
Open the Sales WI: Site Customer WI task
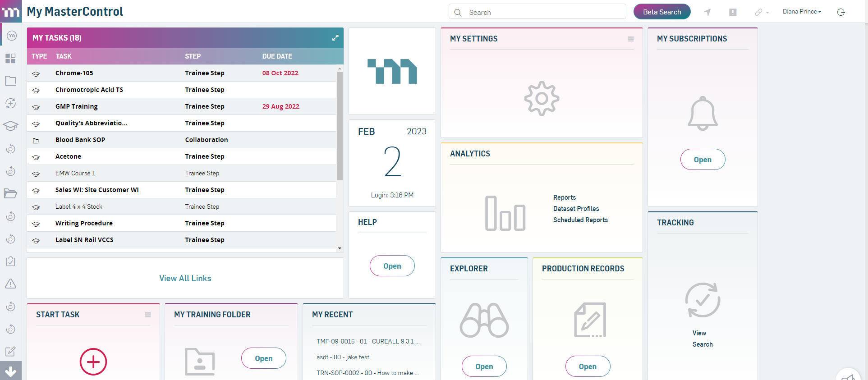click(97, 190)
